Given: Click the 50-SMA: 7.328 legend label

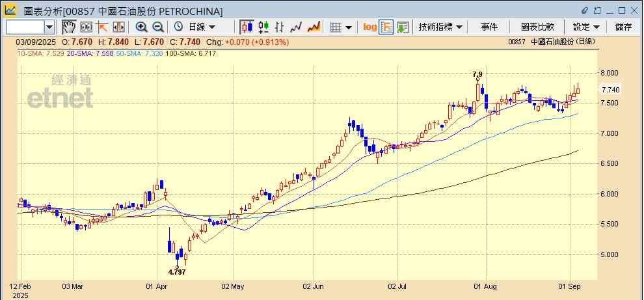Looking at the screenshot, I should pos(139,54).
